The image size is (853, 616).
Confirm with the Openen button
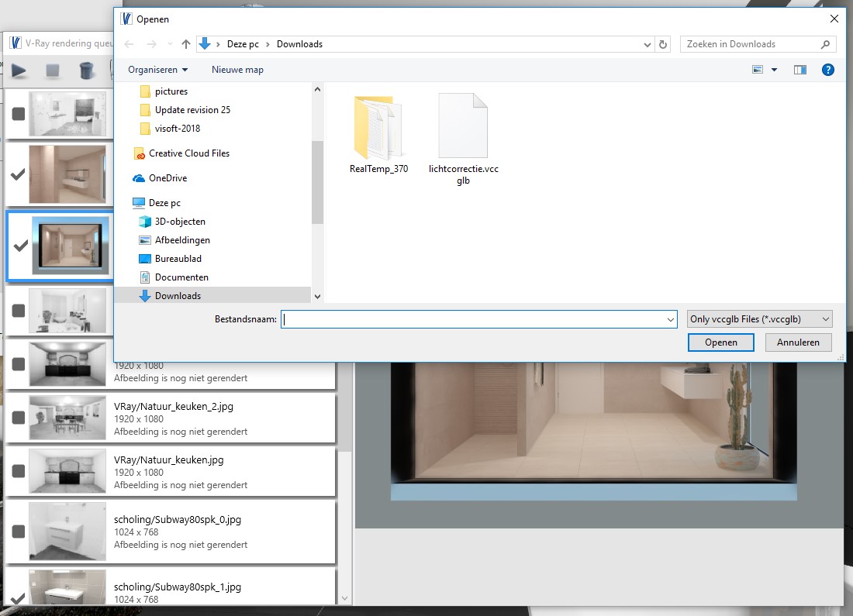coord(720,342)
